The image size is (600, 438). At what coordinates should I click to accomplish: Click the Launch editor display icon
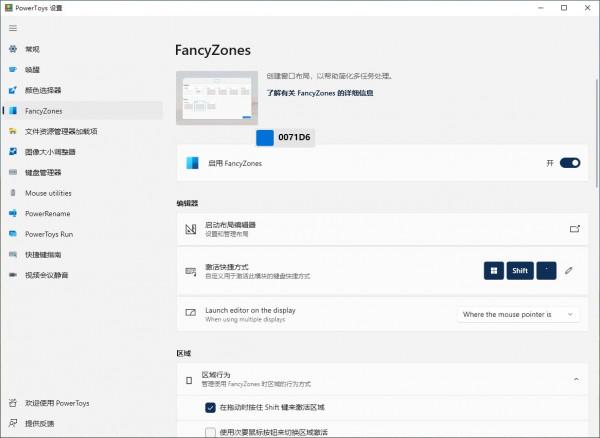click(191, 313)
